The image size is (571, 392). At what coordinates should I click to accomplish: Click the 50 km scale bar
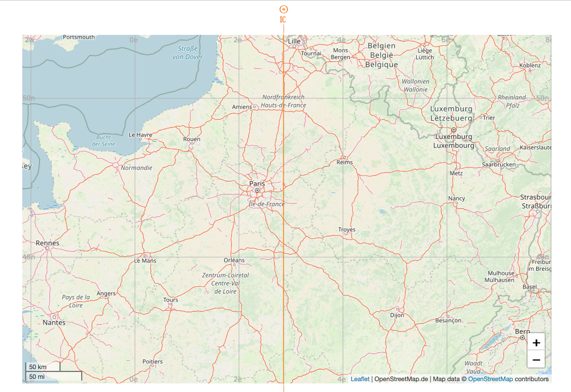[x=43, y=366]
